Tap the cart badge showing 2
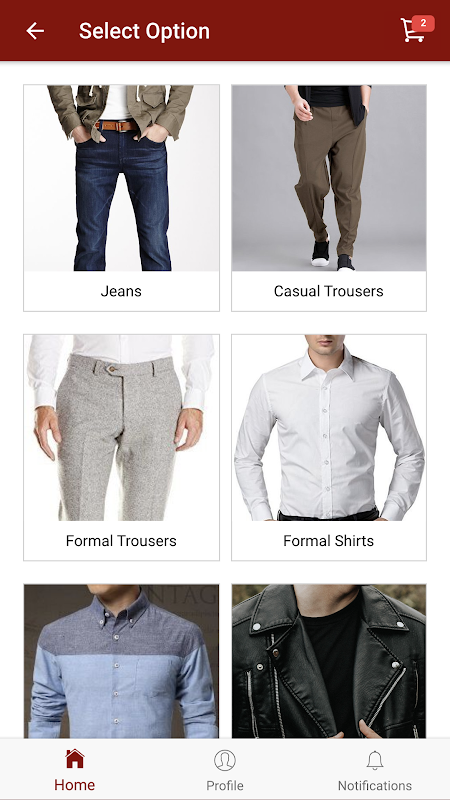Image resolution: width=450 pixels, height=800 pixels. [423, 23]
